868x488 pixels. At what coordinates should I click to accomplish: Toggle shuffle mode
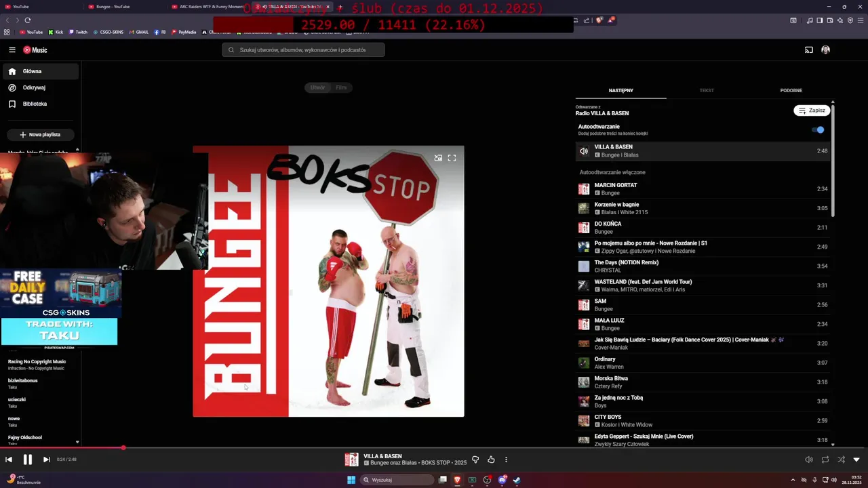coord(841,460)
